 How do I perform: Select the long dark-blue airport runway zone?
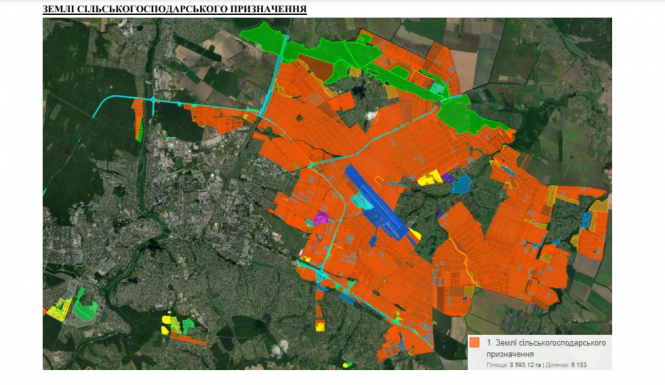tap(376, 203)
